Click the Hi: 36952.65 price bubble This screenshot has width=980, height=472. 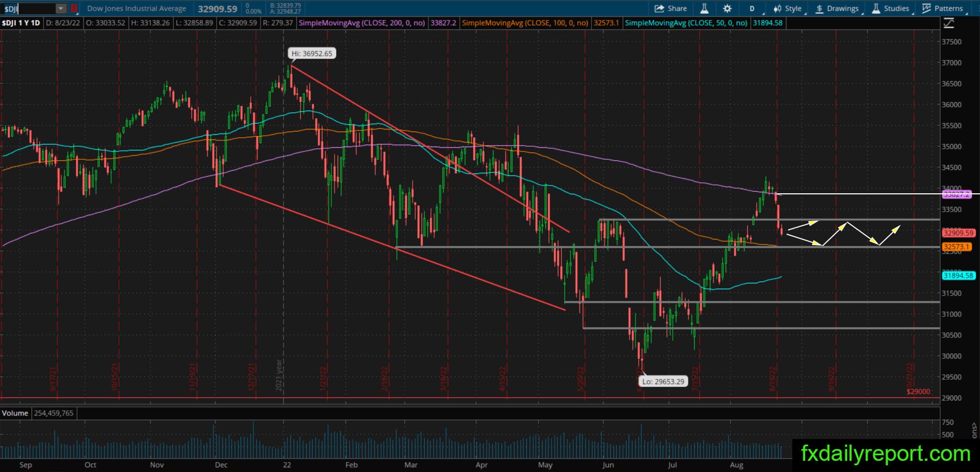[312, 53]
